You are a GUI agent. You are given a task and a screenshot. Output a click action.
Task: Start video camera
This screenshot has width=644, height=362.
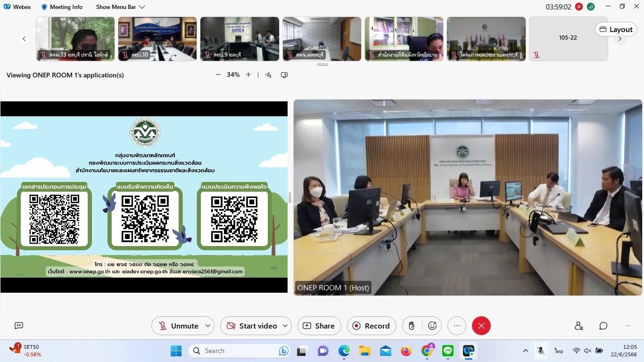[252, 326]
